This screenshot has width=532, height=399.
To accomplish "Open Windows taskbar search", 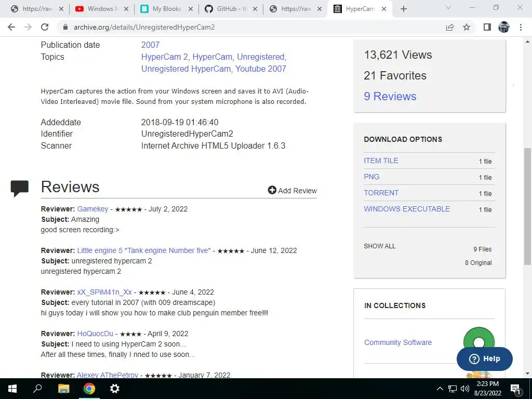I will (37, 389).
